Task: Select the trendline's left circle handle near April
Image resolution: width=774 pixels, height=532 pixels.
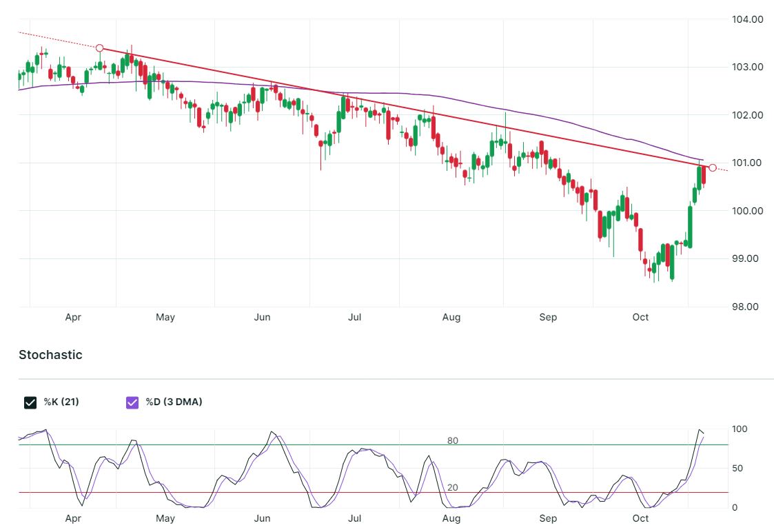Action: (x=100, y=48)
